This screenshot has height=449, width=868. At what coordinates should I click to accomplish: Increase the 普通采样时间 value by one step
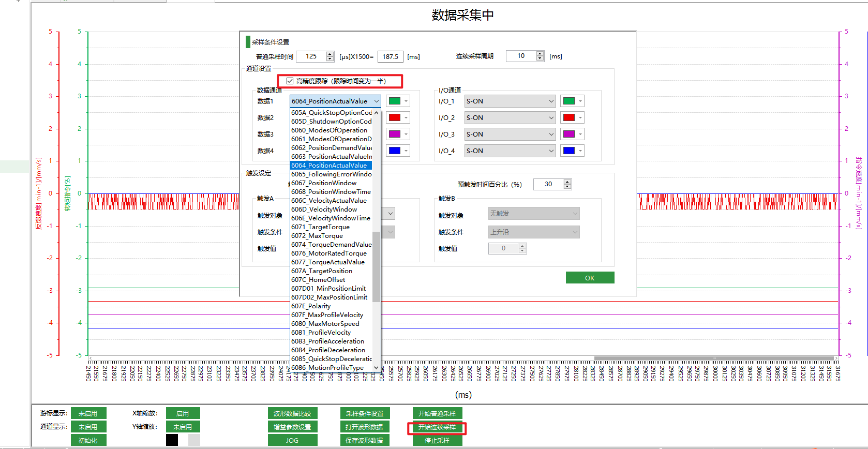pos(330,54)
